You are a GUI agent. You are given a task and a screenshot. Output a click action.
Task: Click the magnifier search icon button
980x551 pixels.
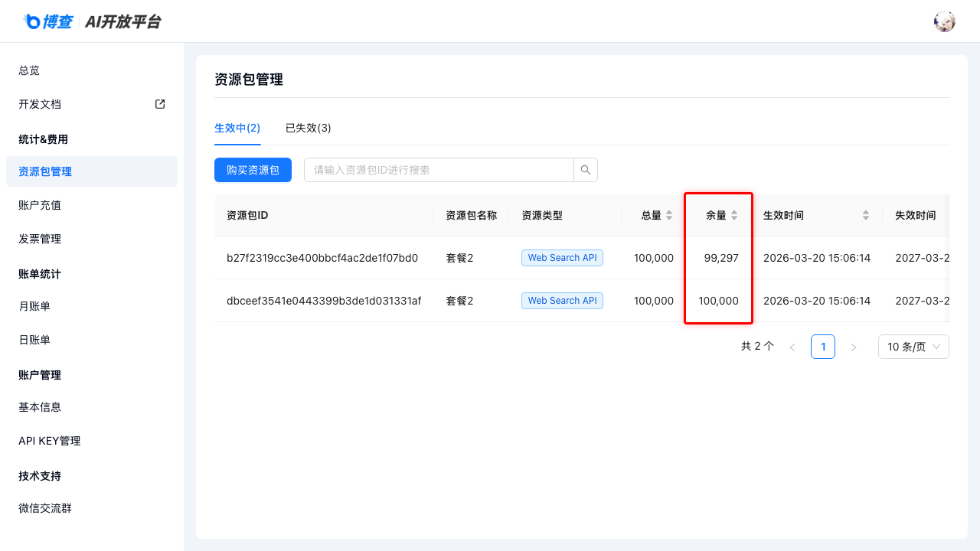pyautogui.click(x=586, y=170)
